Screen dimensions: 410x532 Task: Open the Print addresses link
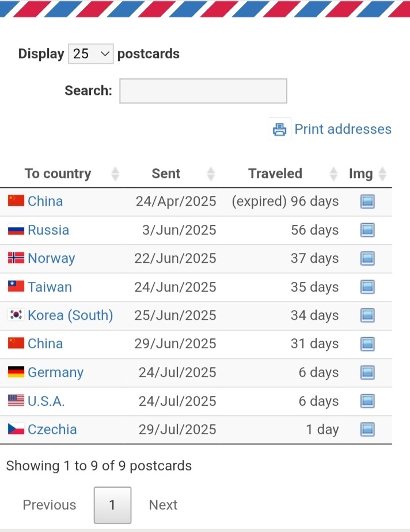point(343,129)
